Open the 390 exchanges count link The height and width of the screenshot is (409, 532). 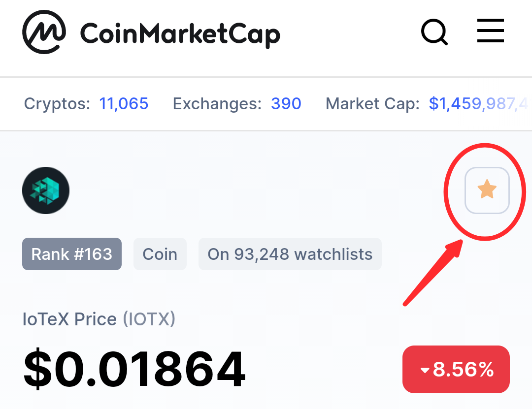coord(286,103)
